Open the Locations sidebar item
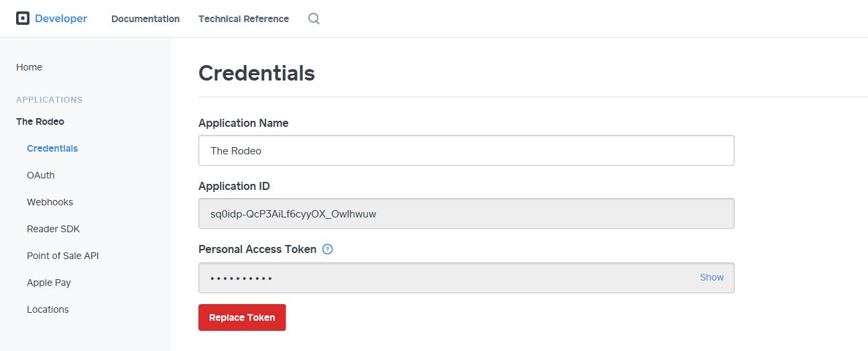 (x=48, y=309)
